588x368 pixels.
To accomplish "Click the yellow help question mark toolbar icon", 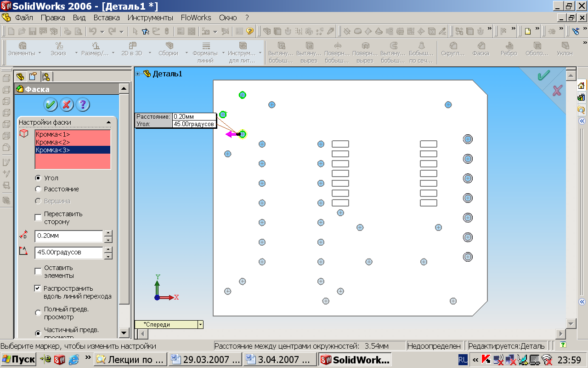I will 250,31.
